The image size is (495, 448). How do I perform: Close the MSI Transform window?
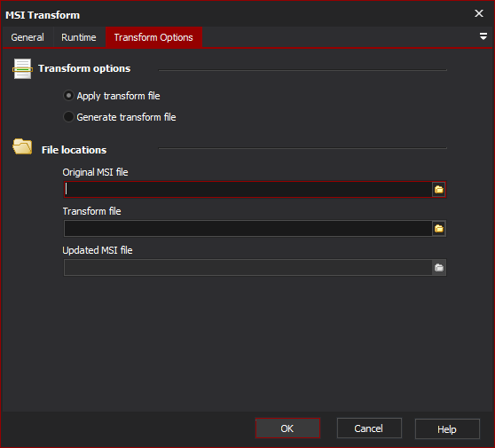coord(479,13)
